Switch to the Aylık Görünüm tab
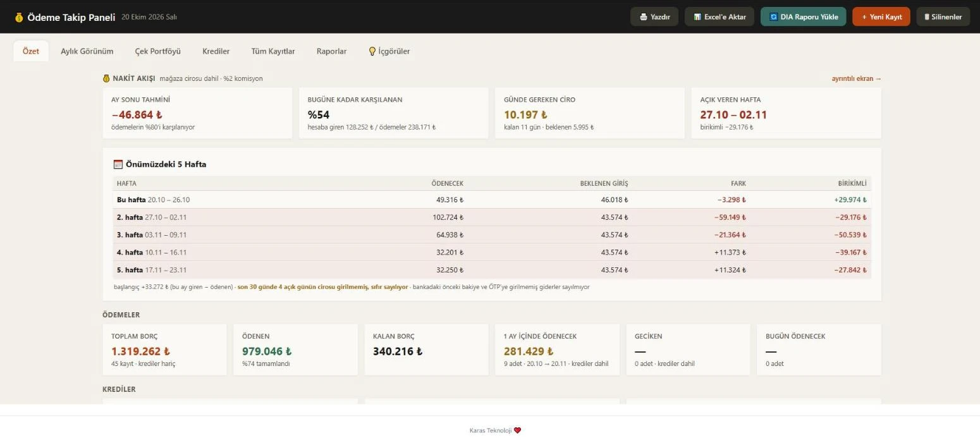Image resolution: width=980 pixels, height=445 pixels. pyautogui.click(x=87, y=51)
